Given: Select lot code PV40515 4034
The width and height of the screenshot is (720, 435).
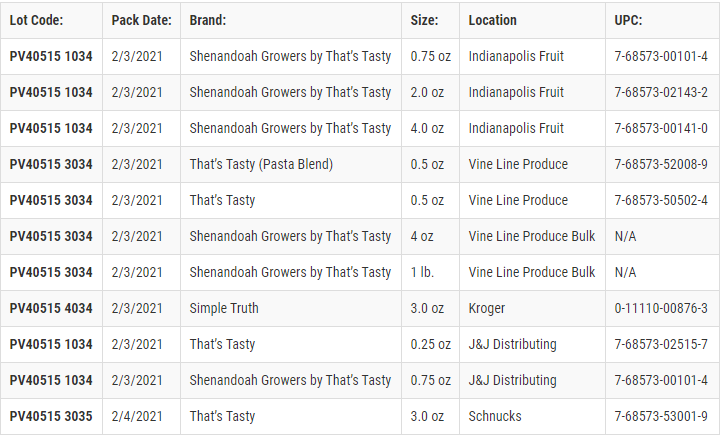Looking at the screenshot, I should (51, 308).
